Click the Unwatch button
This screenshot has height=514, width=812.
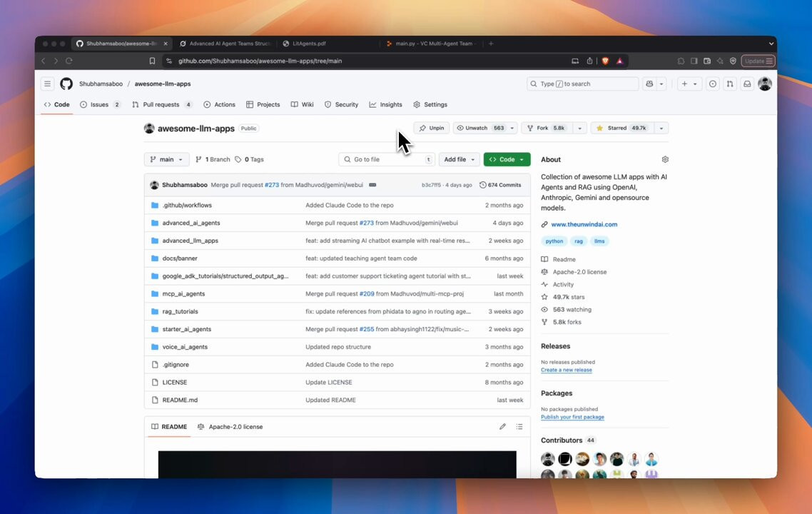[x=480, y=128]
